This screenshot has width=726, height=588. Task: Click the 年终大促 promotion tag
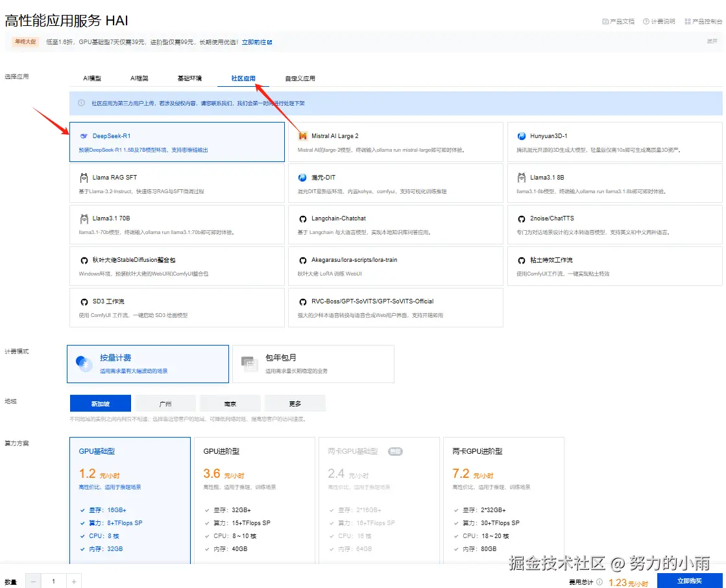coord(25,41)
